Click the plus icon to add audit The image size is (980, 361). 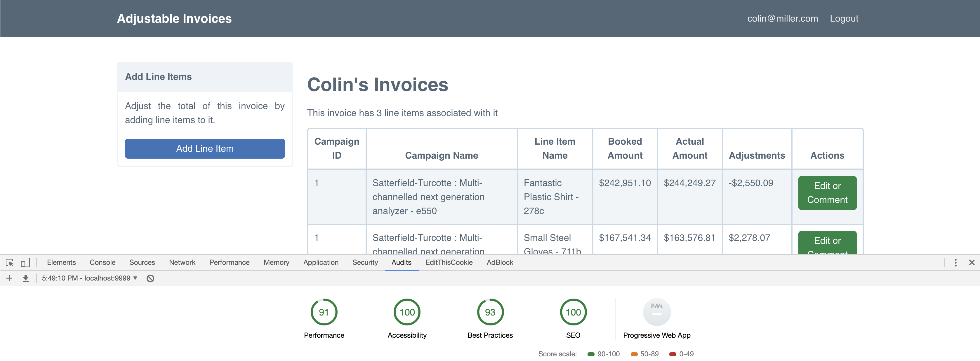click(x=10, y=278)
